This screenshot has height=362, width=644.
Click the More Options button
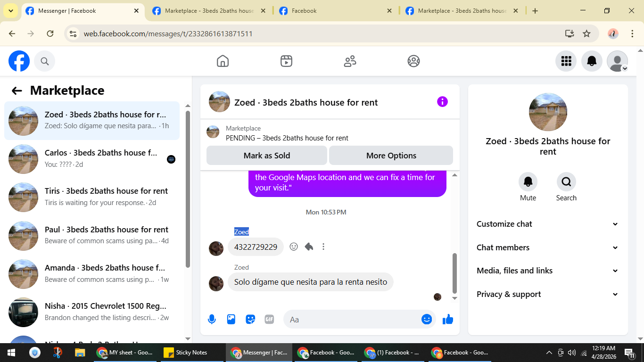click(391, 156)
